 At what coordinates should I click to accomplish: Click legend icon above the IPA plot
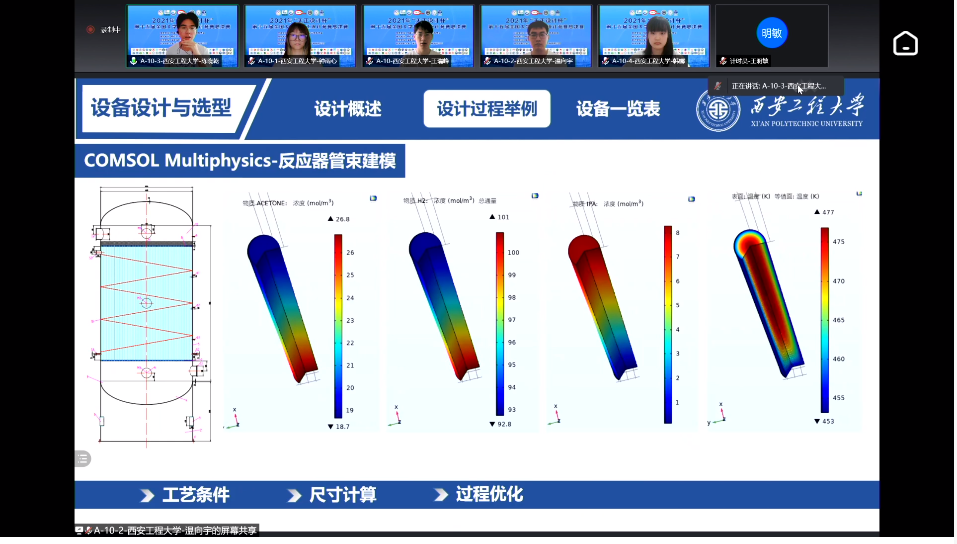click(692, 199)
